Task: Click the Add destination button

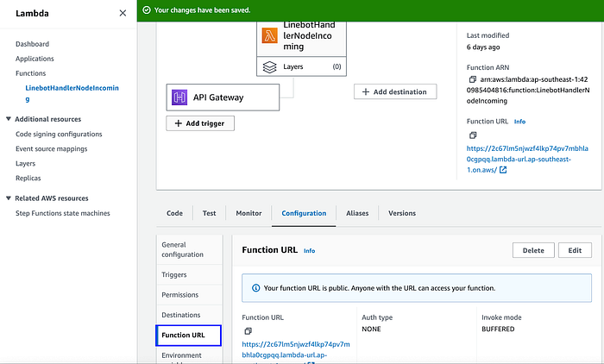Action: (395, 91)
